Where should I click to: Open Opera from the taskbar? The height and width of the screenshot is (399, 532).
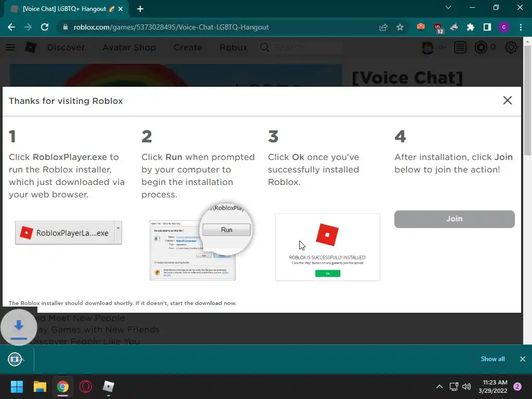click(86, 387)
